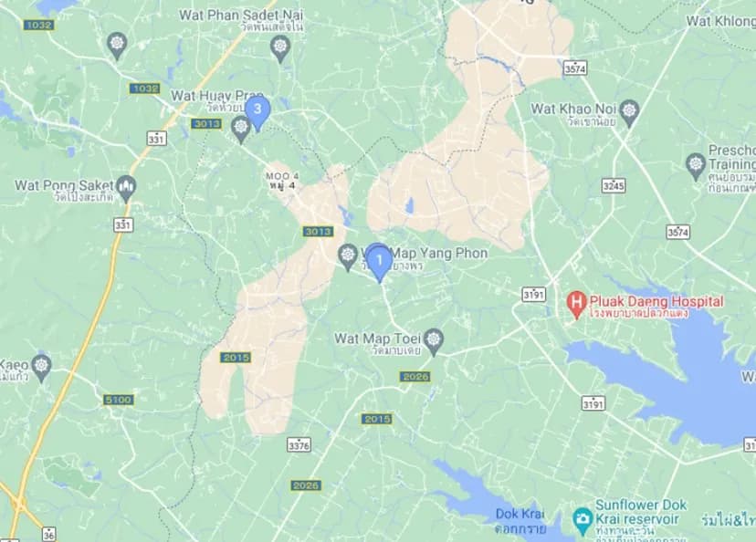Select the Wat Map Toei temple icon
The height and width of the screenshot is (542, 756).
(x=434, y=341)
